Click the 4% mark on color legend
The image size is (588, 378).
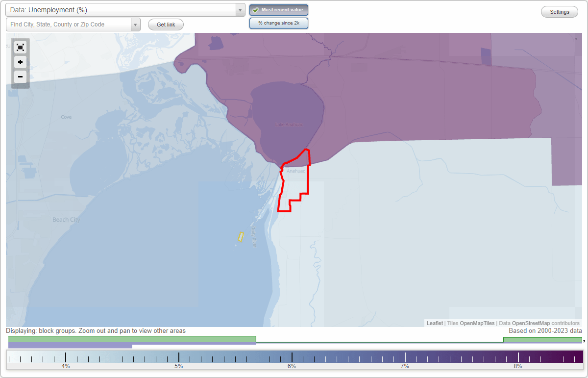coord(66,366)
